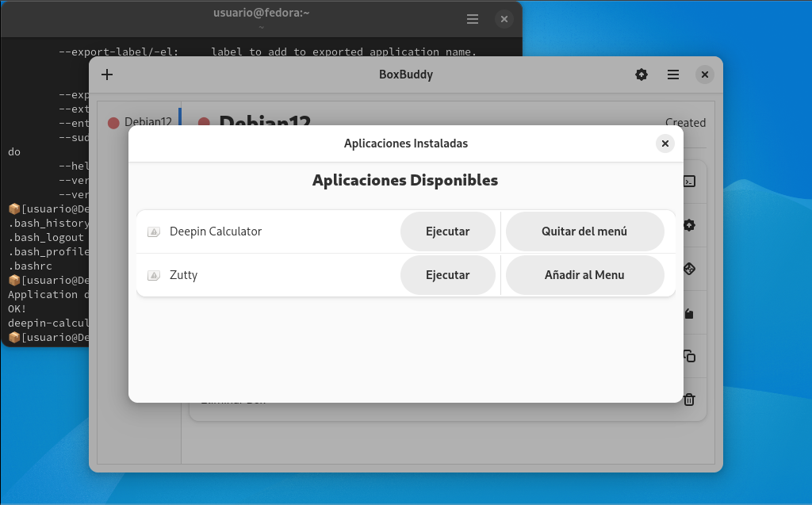Click the applications diamond icon in BoxBuddy actions

click(x=689, y=269)
